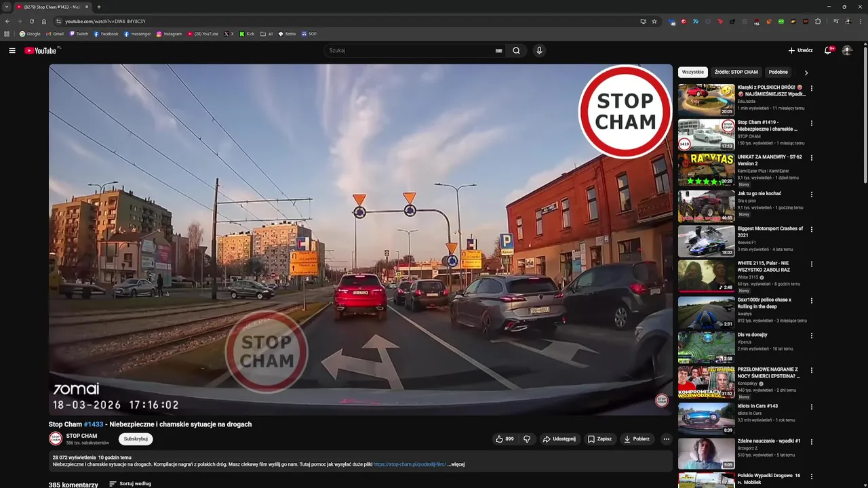View site information icon in address bar
This screenshot has height=488, width=868.
pos(58,21)
